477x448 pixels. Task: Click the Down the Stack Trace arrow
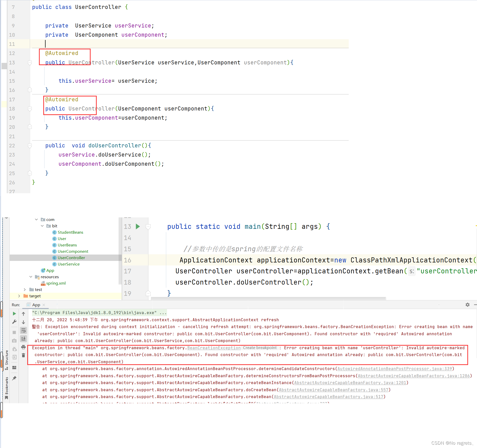[23, 322]
